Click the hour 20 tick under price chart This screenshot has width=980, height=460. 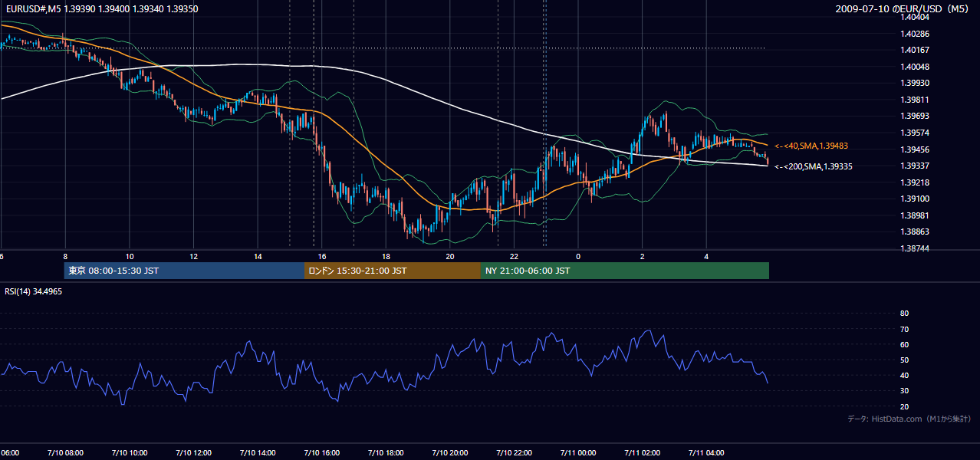pos(450,257)
